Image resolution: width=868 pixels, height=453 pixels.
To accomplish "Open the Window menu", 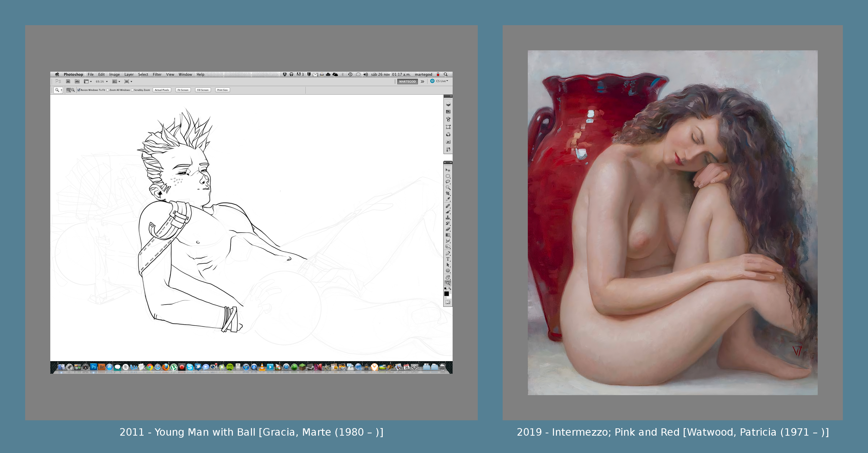I will tap(185, 74).
